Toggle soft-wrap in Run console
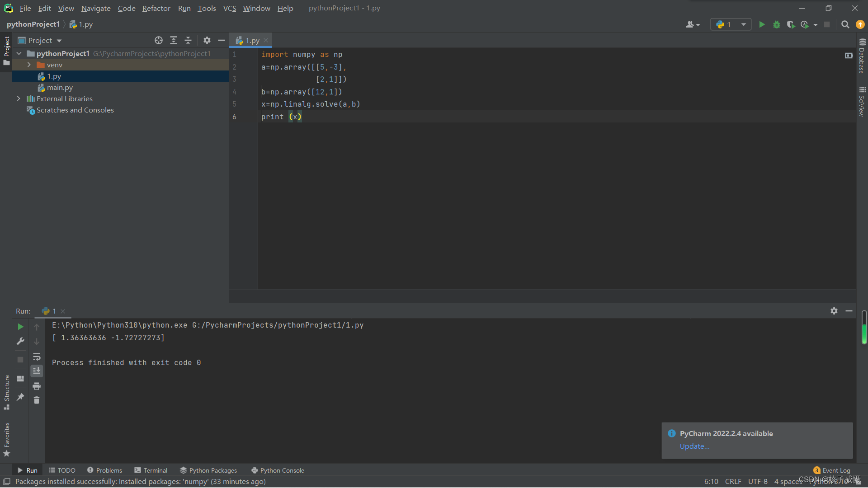 [x=37, y=357]
